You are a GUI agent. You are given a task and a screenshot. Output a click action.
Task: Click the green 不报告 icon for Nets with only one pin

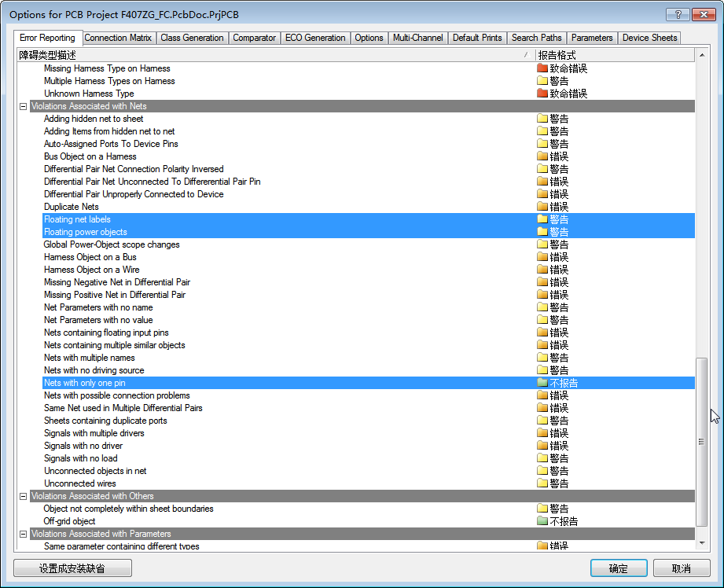(543, 383)
